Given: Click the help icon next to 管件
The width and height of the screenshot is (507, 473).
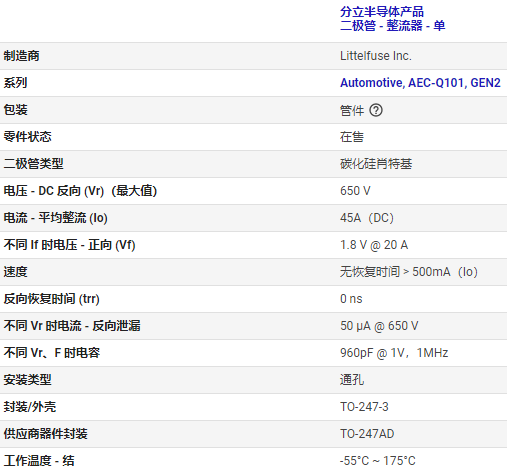Looking at the screenshot, I should 376,110.
